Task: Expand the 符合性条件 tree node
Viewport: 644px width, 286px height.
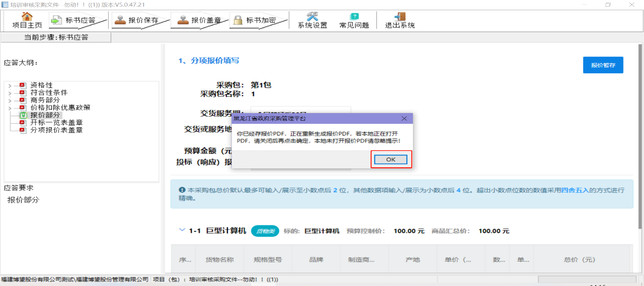Action: pyautogui.click(x=10, y=93)
